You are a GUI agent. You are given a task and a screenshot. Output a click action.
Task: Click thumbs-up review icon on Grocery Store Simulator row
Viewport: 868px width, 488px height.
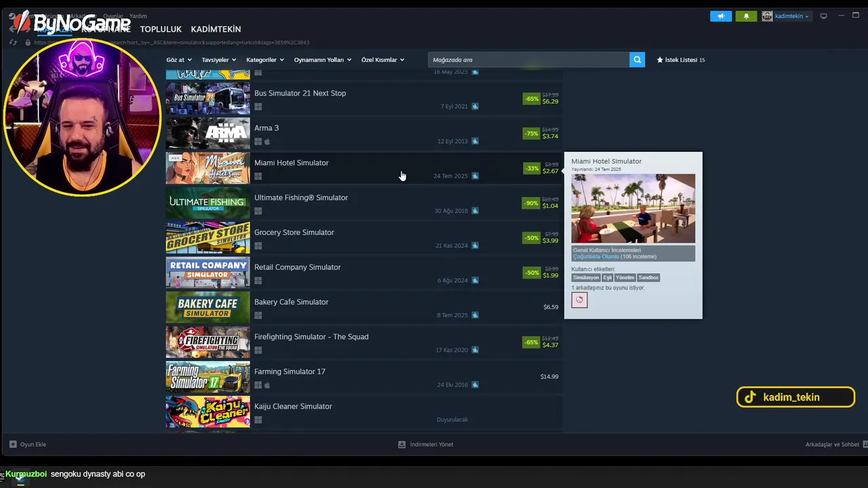[475, 245]
